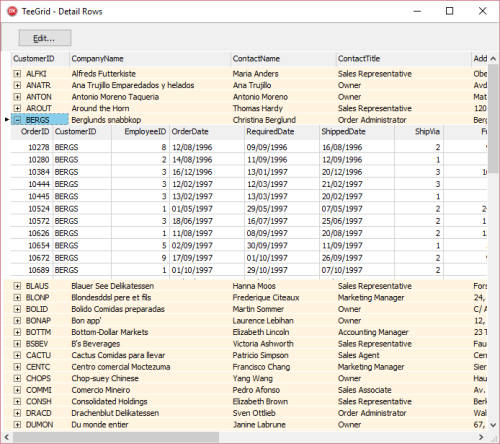Open the Edit... button

click(45, 38)
